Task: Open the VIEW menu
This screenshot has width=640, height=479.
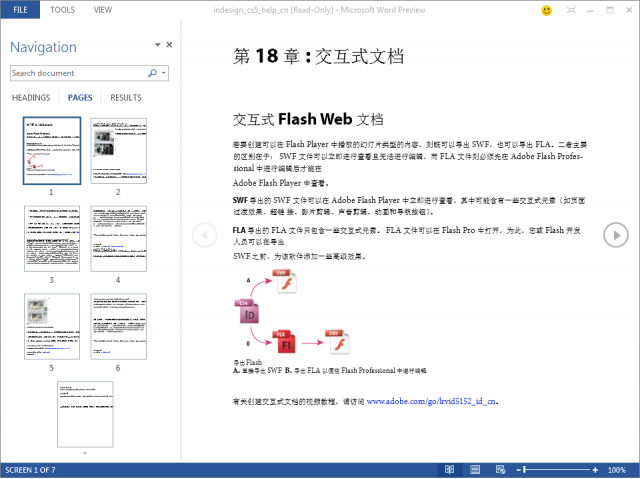Action: click(103, 10)
